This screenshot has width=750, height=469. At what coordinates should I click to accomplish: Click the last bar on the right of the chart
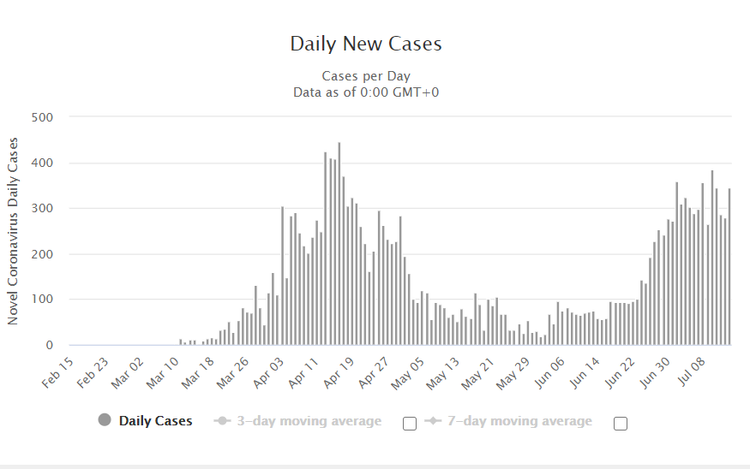click(x=729, y=267)
